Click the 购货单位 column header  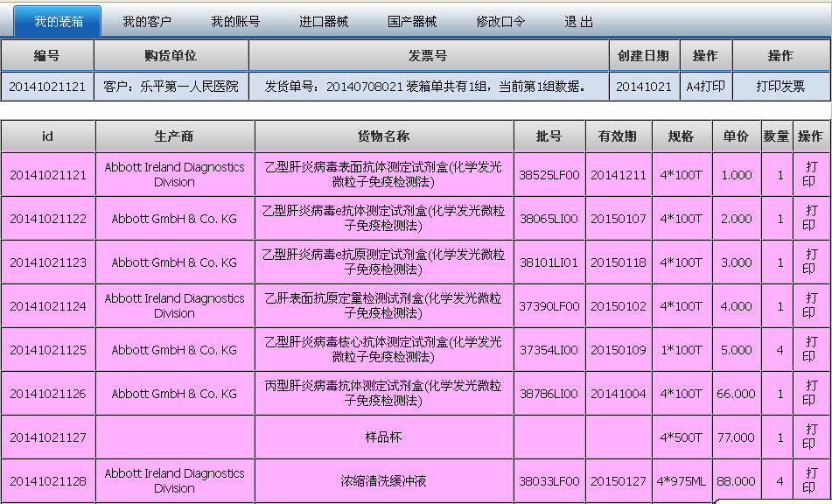click(171, 55)
